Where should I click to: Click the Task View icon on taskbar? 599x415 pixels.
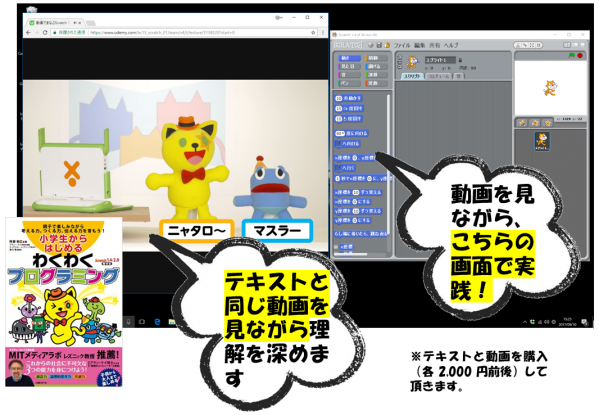142,322
